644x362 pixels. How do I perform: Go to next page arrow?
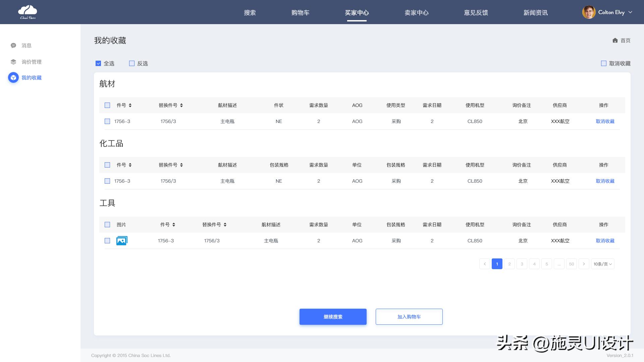(x=584, y=264)
